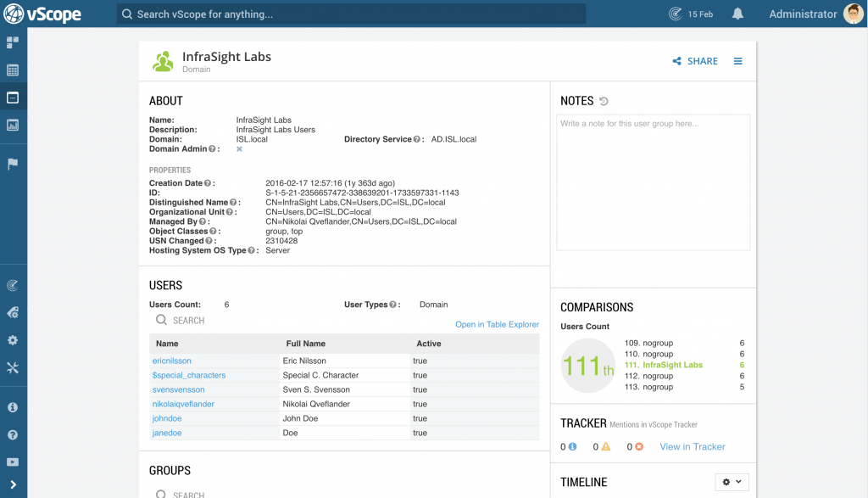Screen dimensions: 868x498
Task: Click the Managed By distinguished name value
Action: click(x=361, y=221)
